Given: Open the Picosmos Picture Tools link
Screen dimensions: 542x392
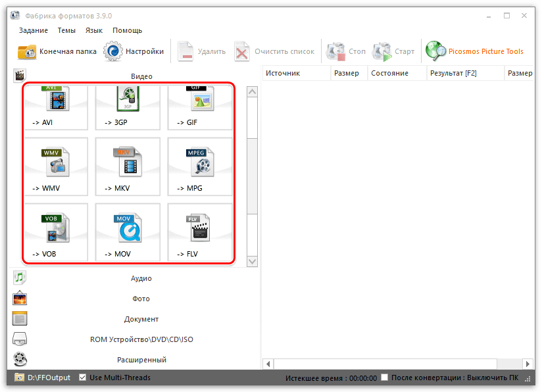Looking at the screenshot, I should (485, 51).
